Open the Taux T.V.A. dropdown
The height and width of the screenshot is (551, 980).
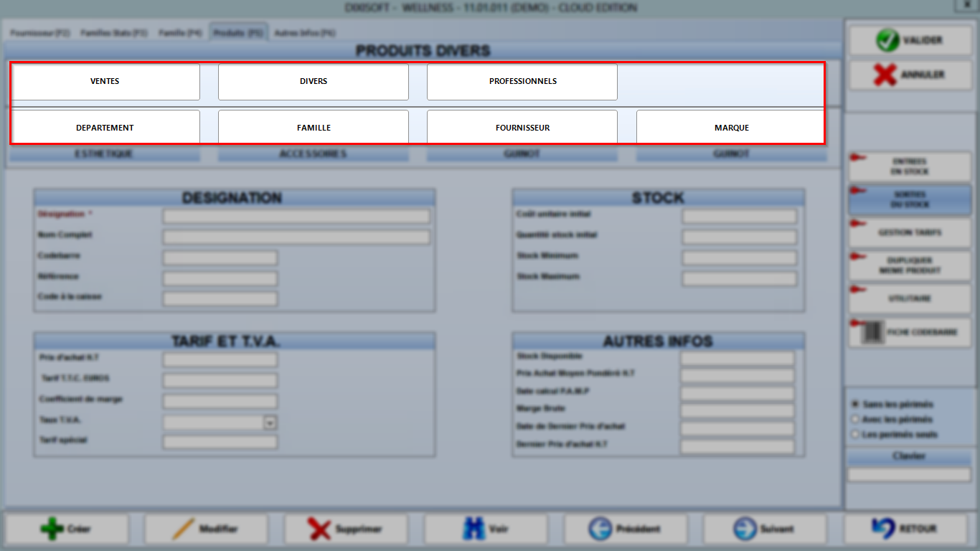tap(270, 423)
